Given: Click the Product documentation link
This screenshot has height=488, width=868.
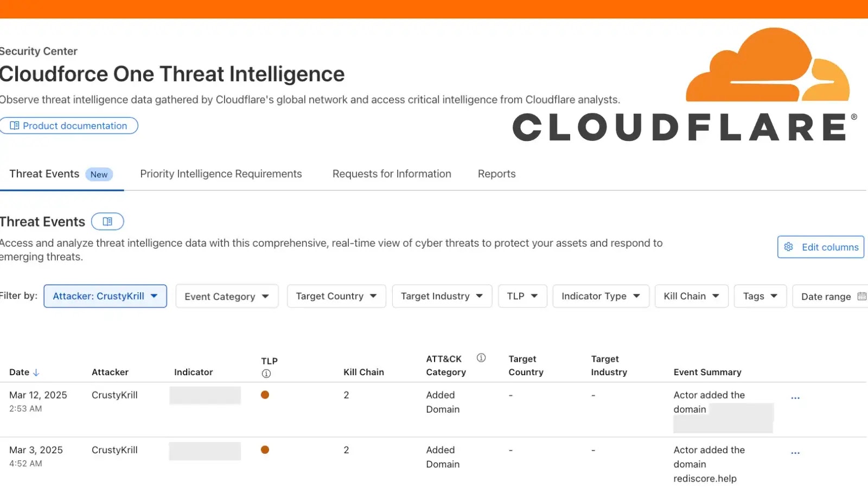Looking at the screenshot, I should [x=69, y=125].
